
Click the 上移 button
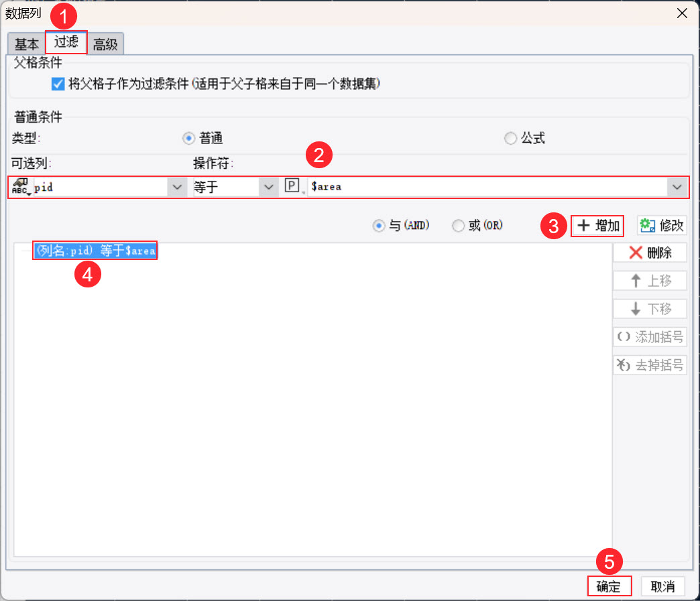point(650,281)
